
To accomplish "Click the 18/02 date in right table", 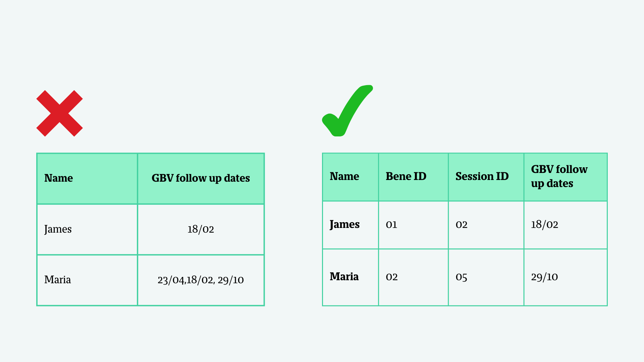I will (x=566, y=225).
